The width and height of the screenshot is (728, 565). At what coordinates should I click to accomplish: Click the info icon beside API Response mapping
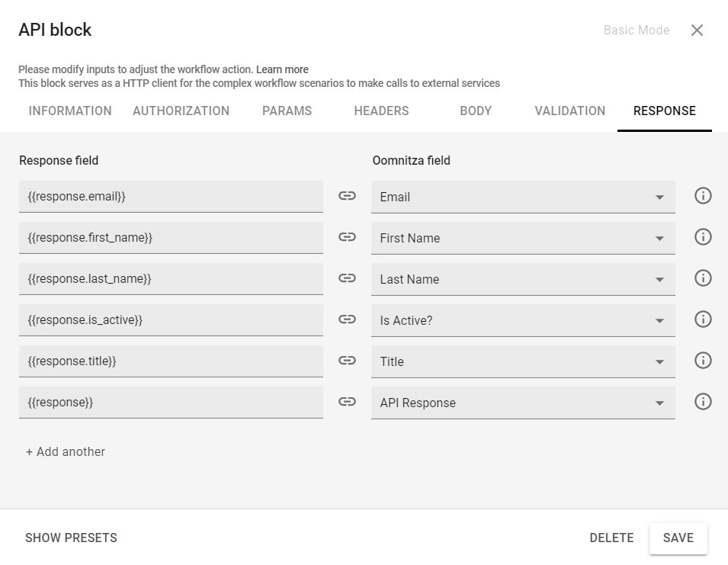coord(702,401)
